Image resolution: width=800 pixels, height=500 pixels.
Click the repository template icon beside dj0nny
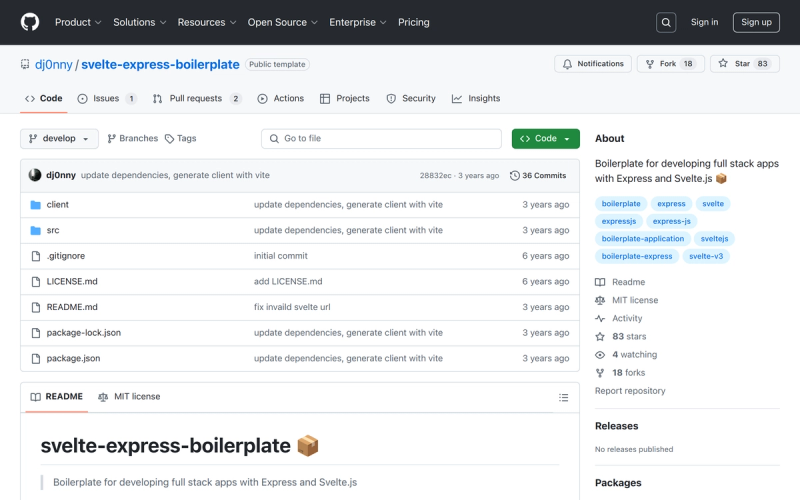pyautogui.click(x=25, y=64)
